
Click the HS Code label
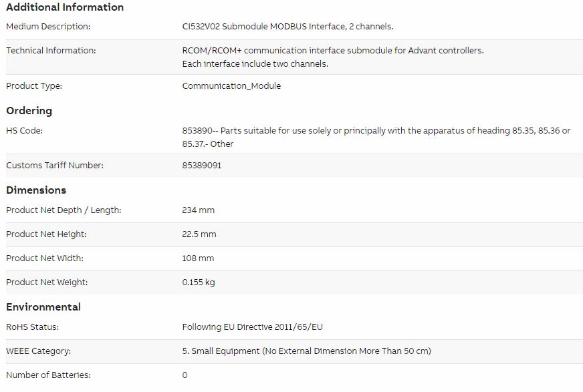[x=25, y=131]
